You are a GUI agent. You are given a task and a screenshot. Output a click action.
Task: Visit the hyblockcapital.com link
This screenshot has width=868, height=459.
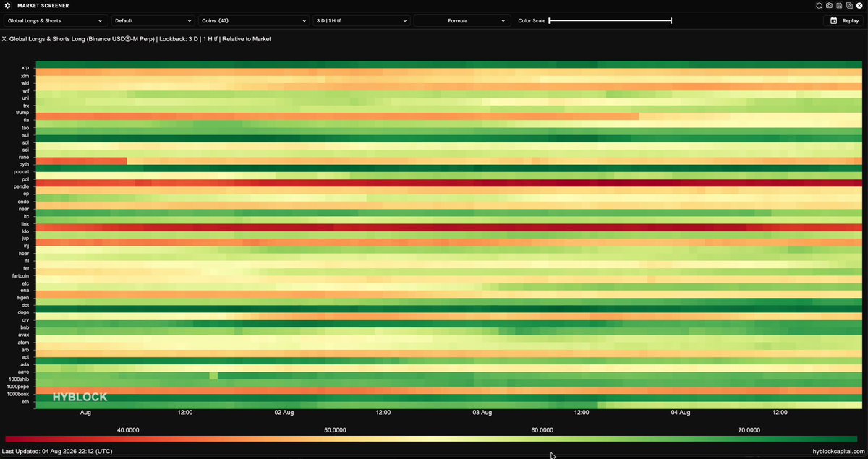tap(838, 451)
